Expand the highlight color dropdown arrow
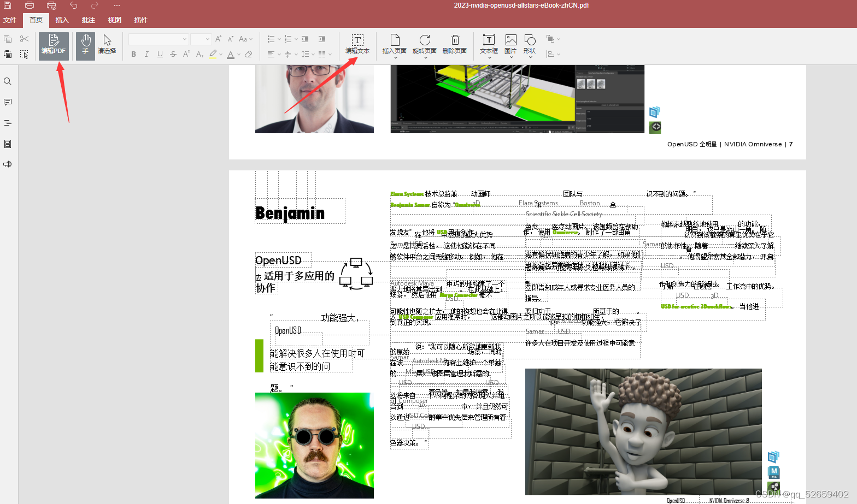Viewport: 857px width, 504px height. pos(221,55)
